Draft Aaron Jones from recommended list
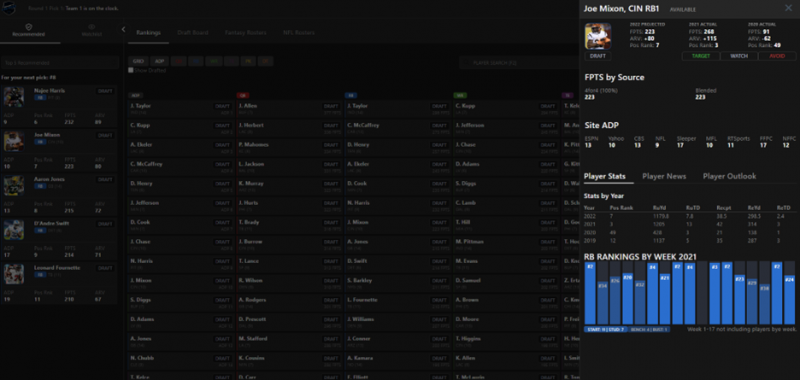Viewport: 800px width, 380px height. click(105, 180)
